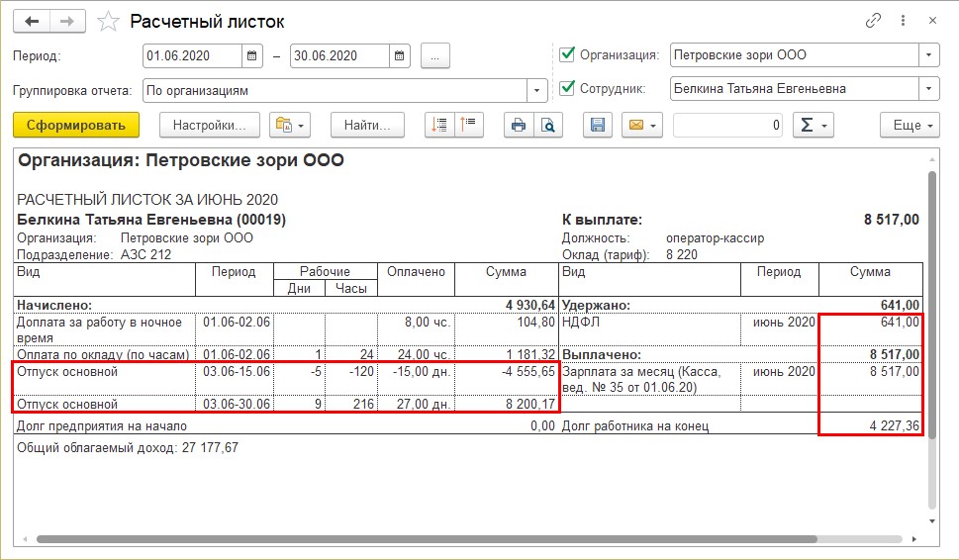Open calendar for end date 30.06.2020

400,55
